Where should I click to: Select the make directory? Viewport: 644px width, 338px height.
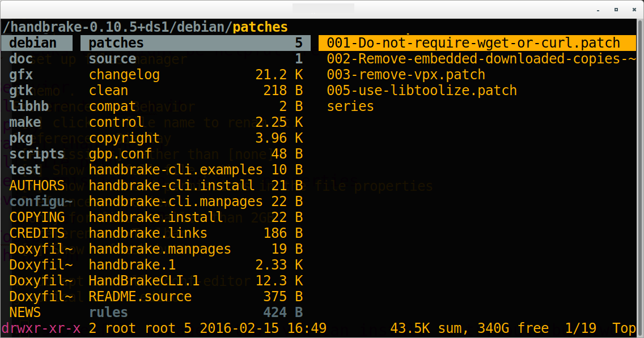(24, 122)
